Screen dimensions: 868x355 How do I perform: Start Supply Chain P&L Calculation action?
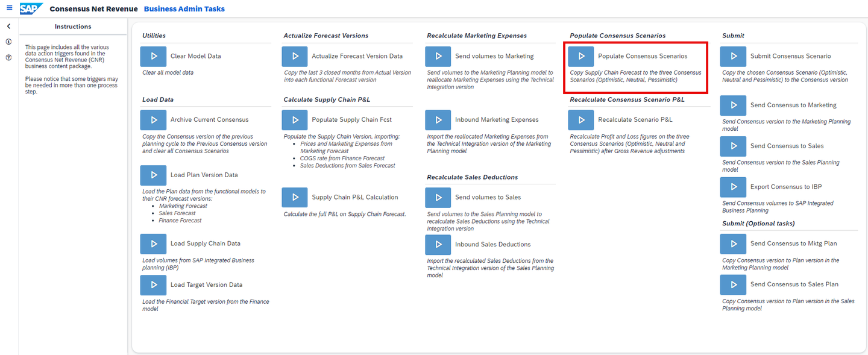pyautogui.click(x=295, y=197)
